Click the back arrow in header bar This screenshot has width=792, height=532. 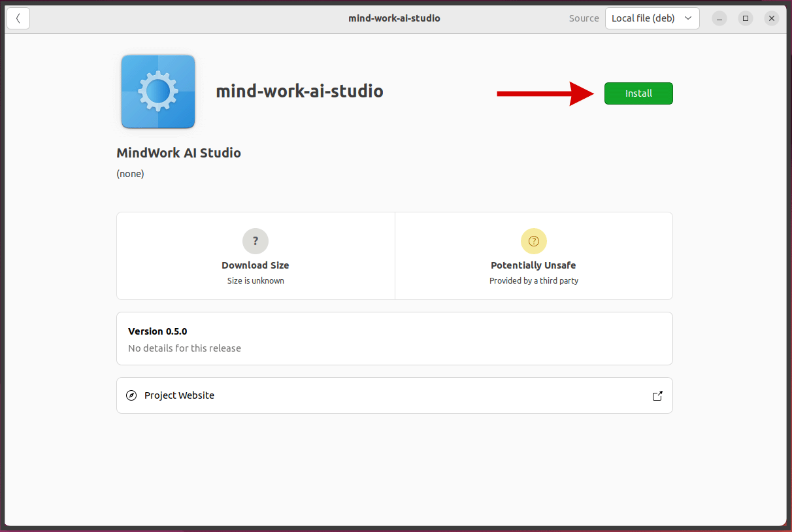(x=18, y=18)
